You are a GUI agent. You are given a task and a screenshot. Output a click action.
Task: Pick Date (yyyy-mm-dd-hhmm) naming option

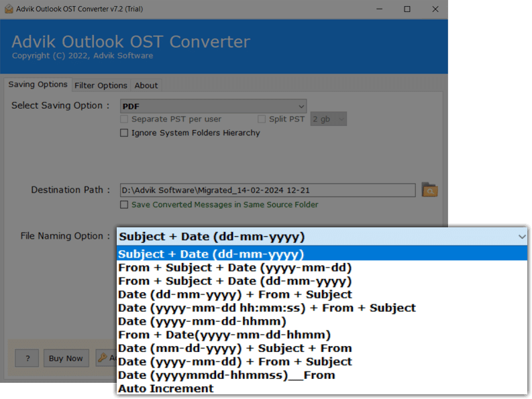pos(322,321)
